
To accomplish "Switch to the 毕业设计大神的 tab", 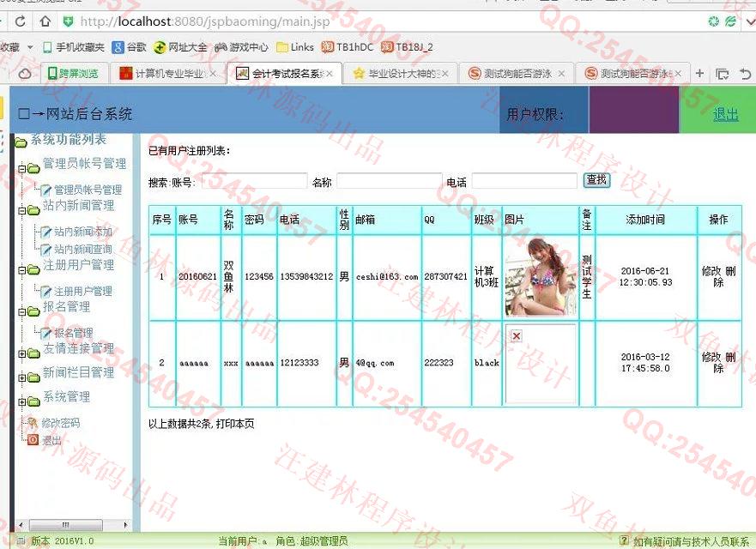I will tap(401, 73).
